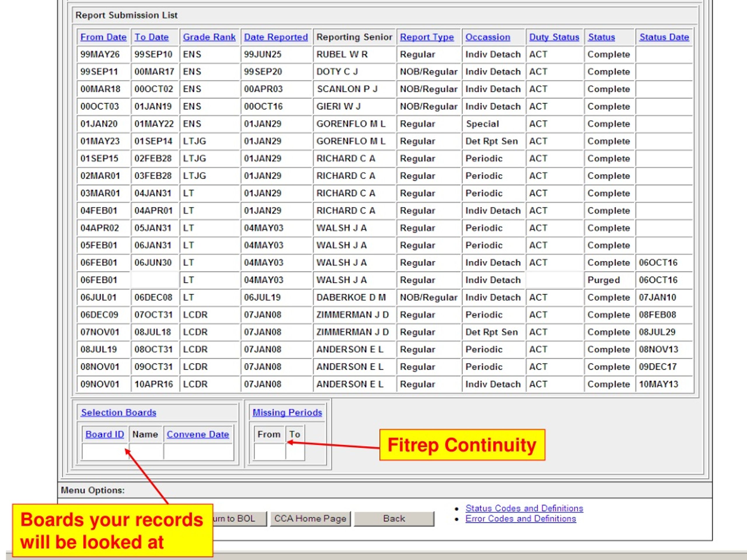Sort by Occassion column header
This screenshot has width=747, height=560.
pos(488,37)
